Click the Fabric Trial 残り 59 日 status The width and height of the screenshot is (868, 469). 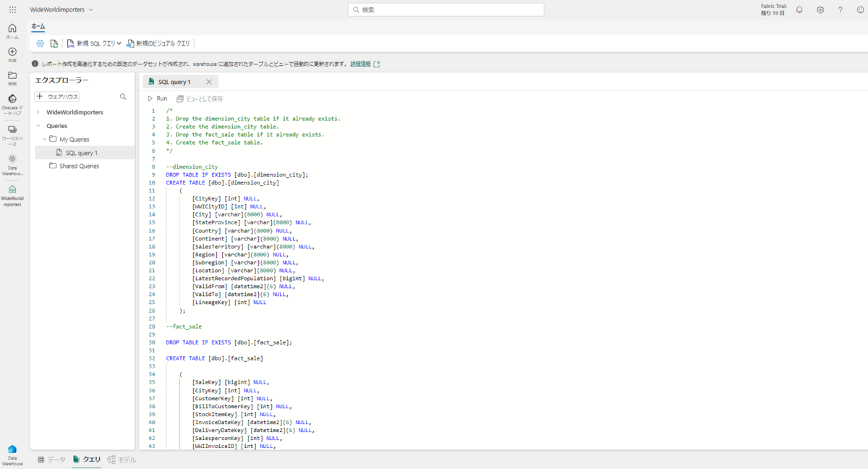coord(773,9)
